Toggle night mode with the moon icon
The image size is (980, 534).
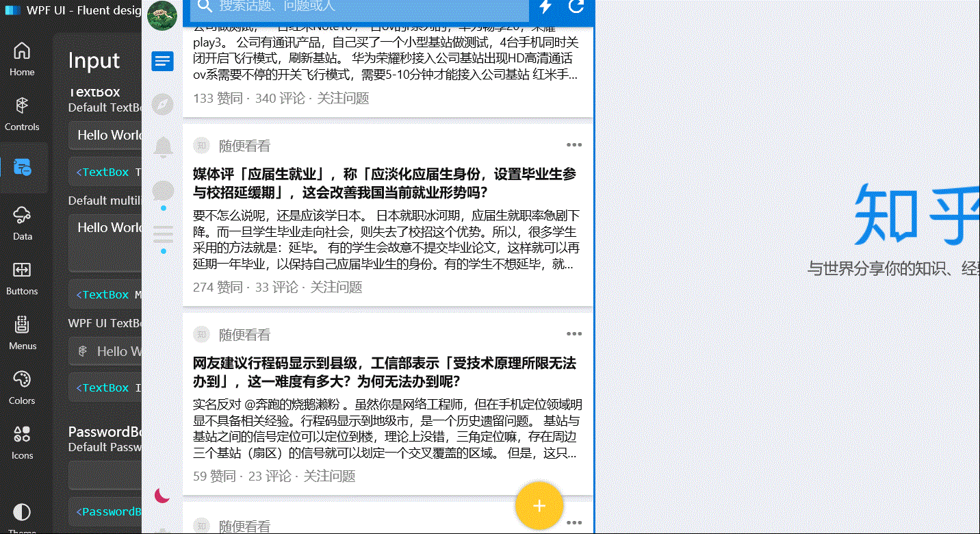(162, 495)
